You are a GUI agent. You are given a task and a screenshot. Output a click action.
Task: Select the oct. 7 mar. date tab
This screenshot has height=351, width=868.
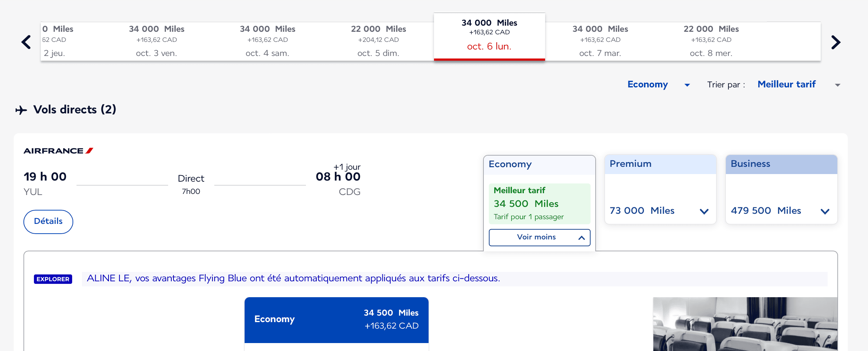pos(600,41)
